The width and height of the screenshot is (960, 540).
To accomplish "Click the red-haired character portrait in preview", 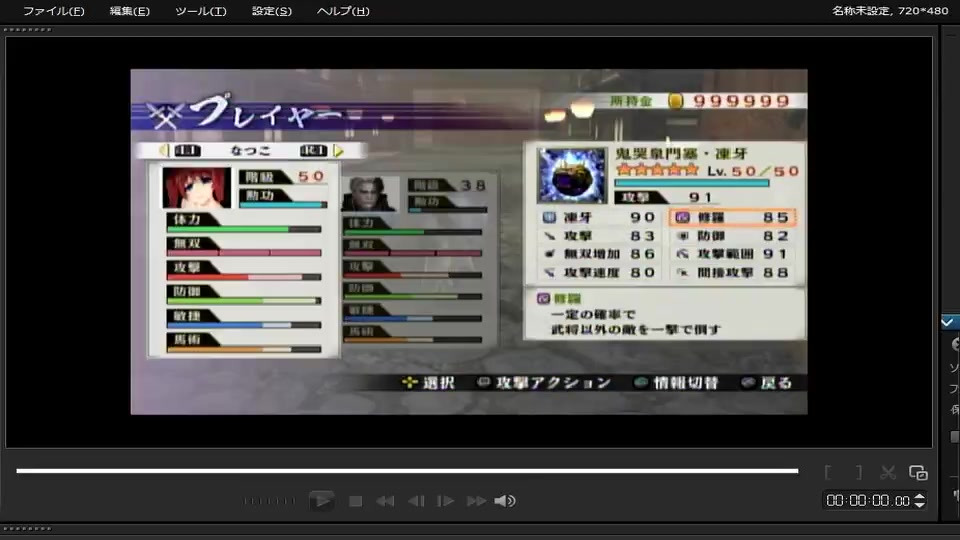I will tap(197, 187).
